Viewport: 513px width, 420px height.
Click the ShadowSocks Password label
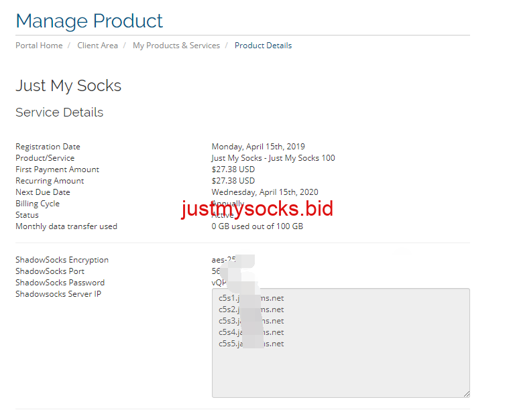(60, 283)
